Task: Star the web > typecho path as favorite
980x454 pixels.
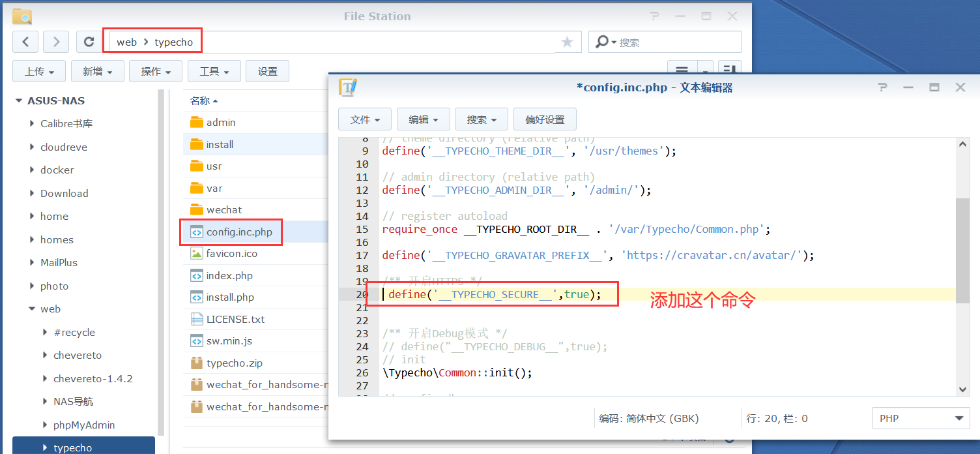Action: coord(567,42)
